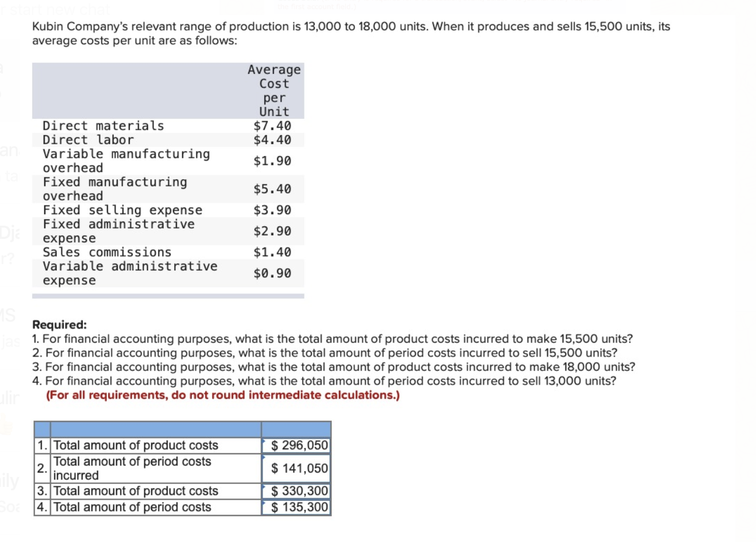
Task: Click answer row 1 'Total amount of product costs'
Action: pos(136,446)
